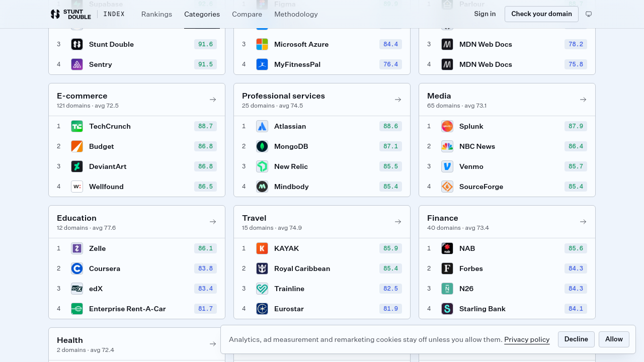644x362 pixels.
Task: Select the NBC News peacock icon
Action: pyautogui.click(x=447, y=146)
